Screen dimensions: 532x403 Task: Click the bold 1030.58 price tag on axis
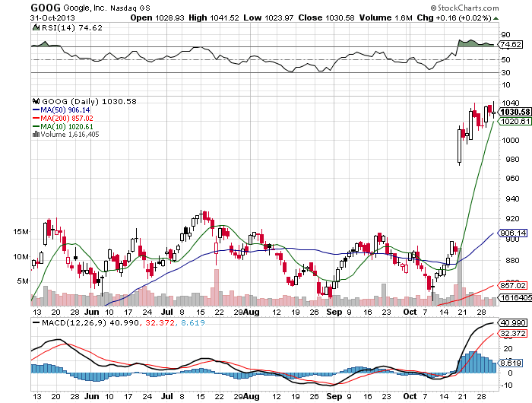click(x=515, y=112)
